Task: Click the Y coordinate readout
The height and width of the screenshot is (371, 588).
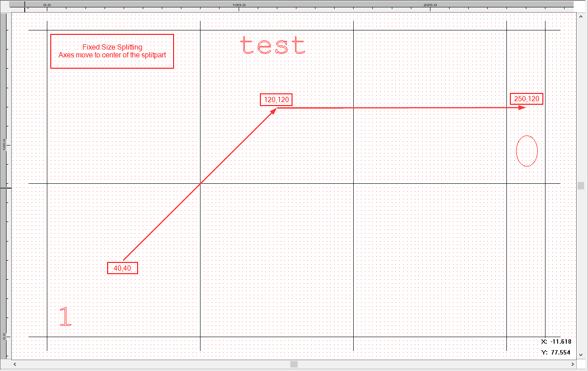Action: tap(556, 352)
